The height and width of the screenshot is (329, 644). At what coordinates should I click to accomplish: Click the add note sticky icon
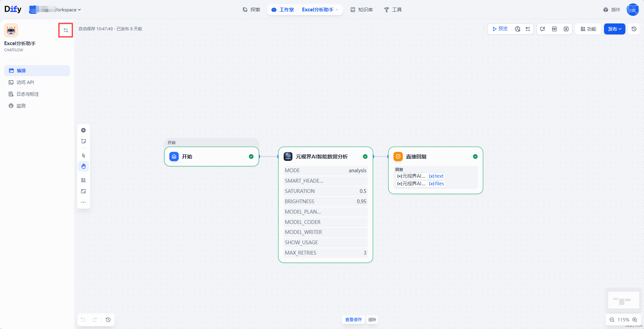pyautogui.click(x=83, y=141)
